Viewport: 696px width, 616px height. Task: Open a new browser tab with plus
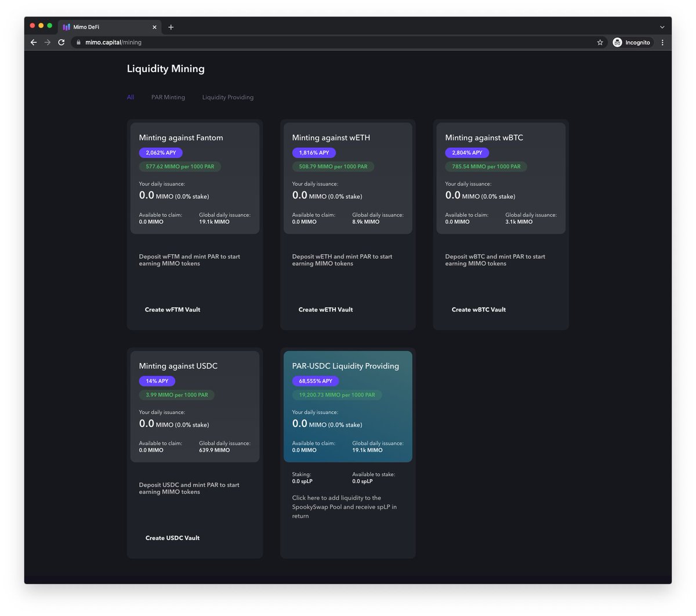pyautogui.click(x=171, y=27)
